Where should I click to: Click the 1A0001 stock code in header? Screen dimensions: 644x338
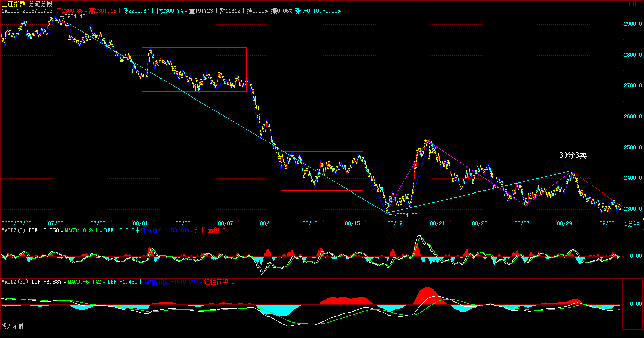10,11
